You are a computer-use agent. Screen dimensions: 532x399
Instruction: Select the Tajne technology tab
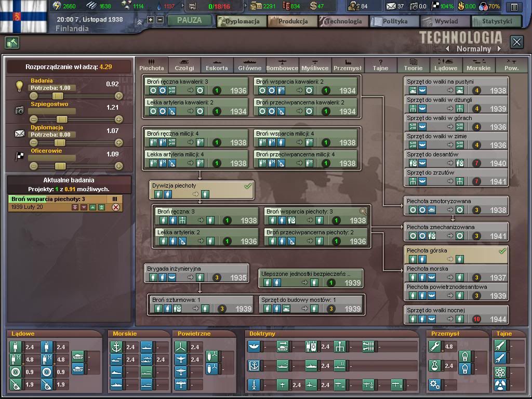[380, 65]
